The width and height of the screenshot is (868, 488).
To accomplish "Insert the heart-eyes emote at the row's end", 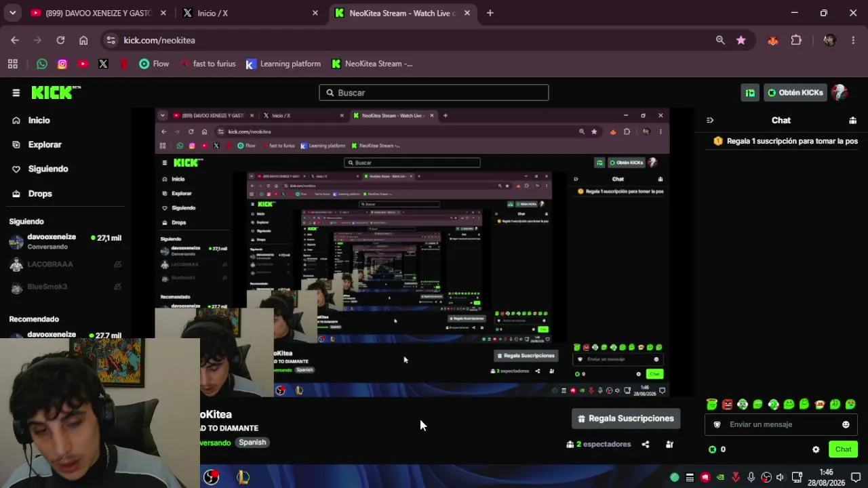I will coord(850,405).
